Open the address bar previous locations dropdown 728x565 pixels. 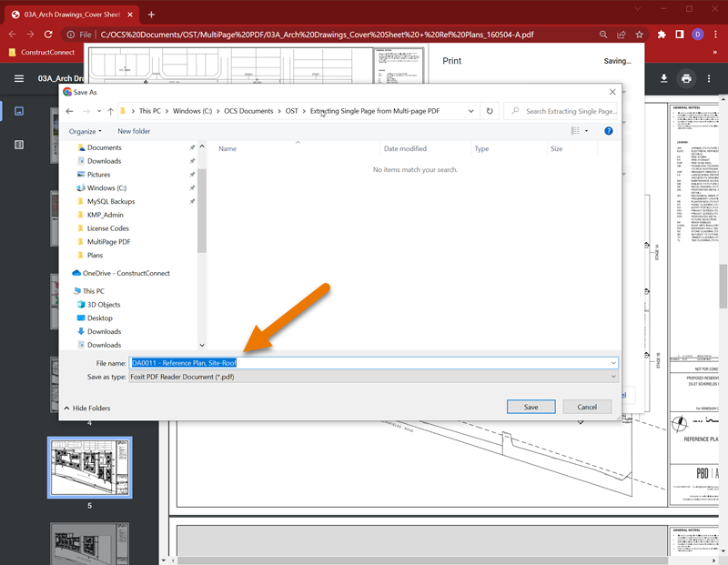tap(470, 111)
